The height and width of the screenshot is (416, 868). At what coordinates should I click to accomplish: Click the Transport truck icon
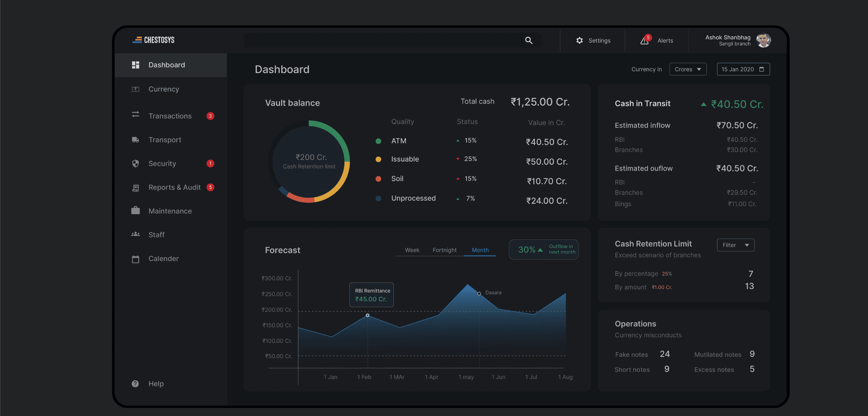click(x=136, y=140)
